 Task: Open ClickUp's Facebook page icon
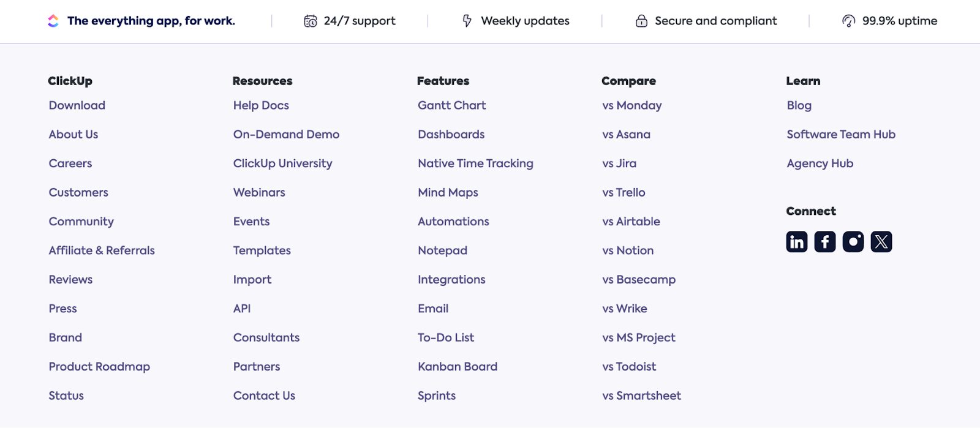[825, 242]
